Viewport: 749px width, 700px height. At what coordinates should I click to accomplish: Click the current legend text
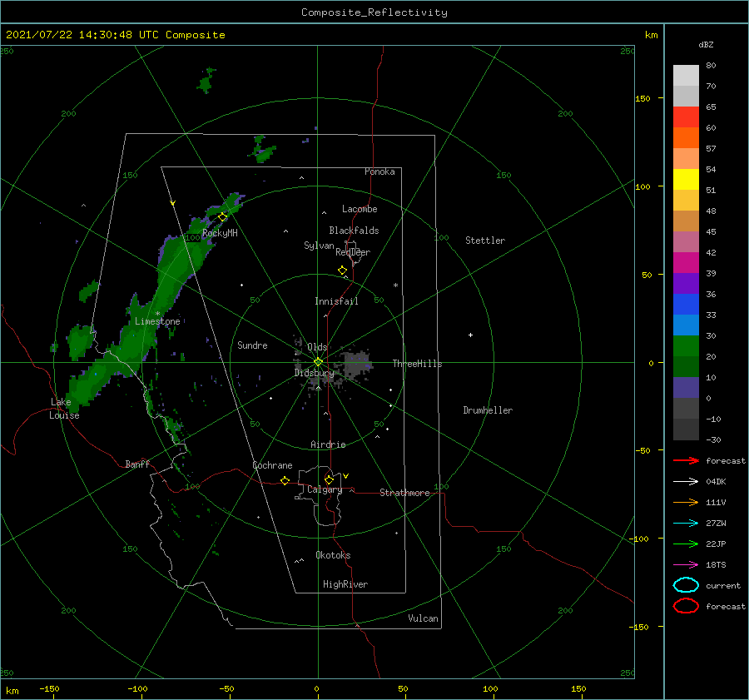click(723, 585)
